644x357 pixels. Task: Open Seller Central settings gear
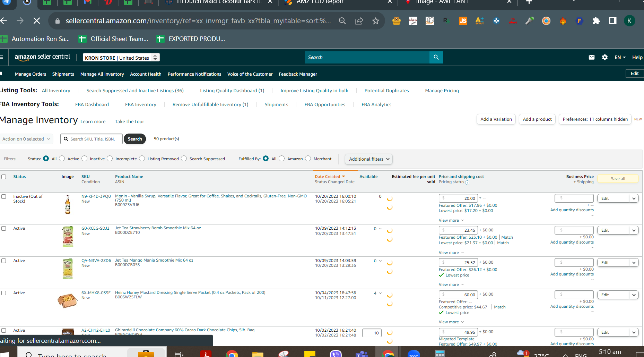pos(605,57)
